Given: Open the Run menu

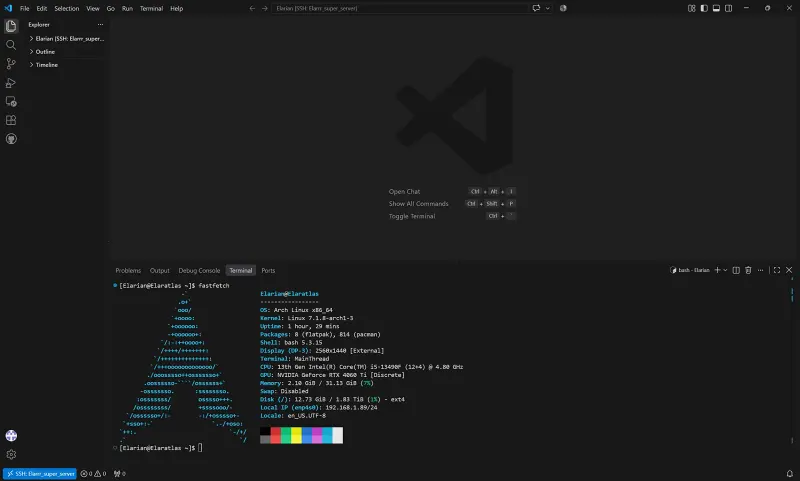Looking at the screenshot, I should [127, 8].
